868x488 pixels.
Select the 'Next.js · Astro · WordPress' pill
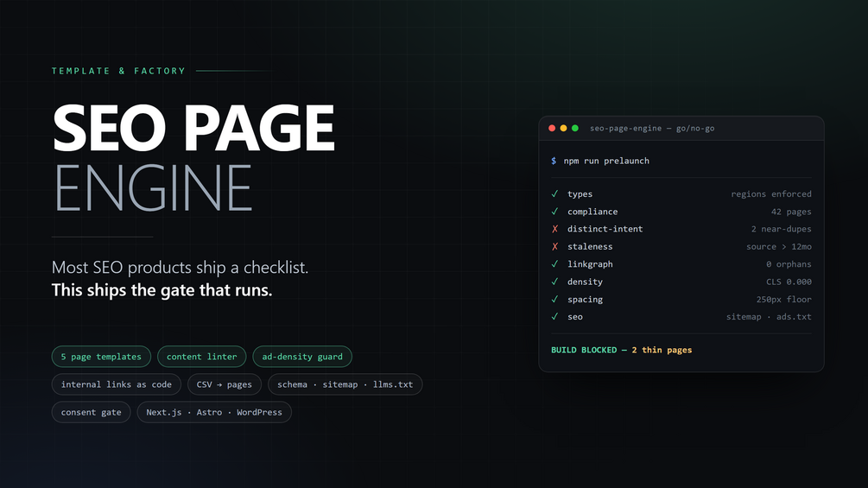(214, 412)
